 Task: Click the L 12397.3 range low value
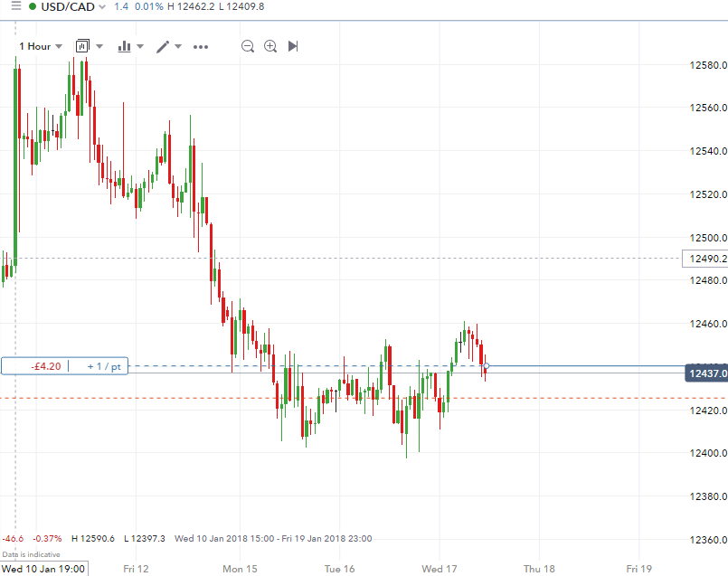coord(145,539)
